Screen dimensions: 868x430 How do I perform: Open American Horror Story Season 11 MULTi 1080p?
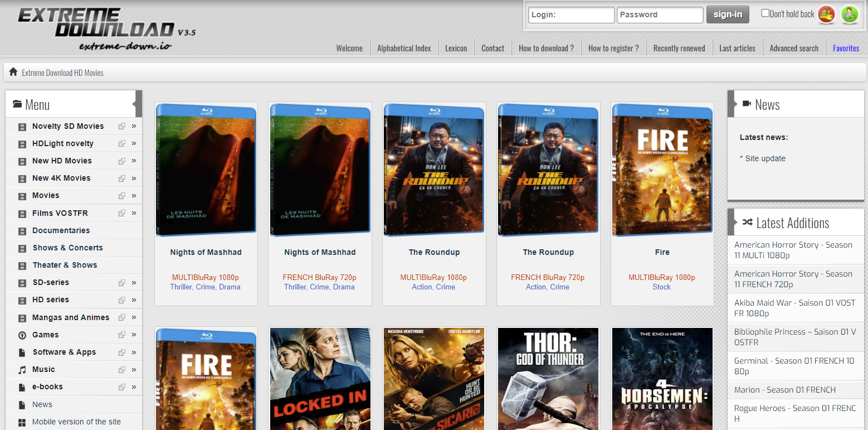[x=793, y=250]
